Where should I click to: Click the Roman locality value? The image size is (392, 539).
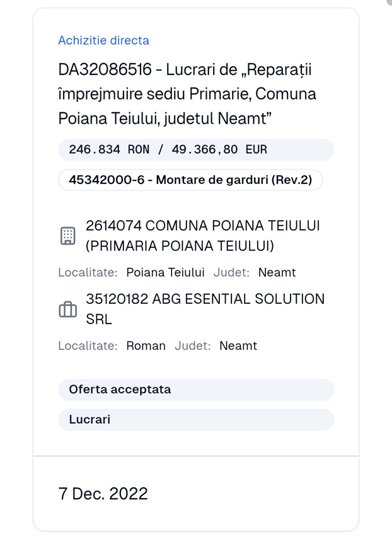pos(146,345)
